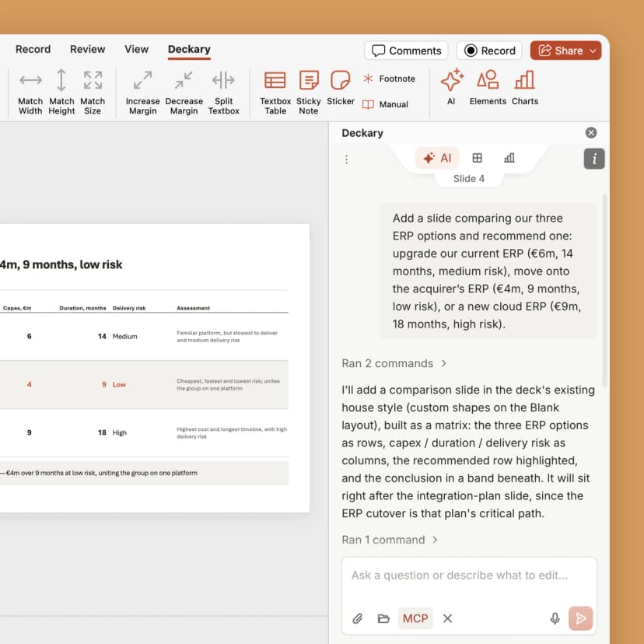Click the chat panel scrollbar
The height and width of the screenshot is (644, 644).
(604, 291)
